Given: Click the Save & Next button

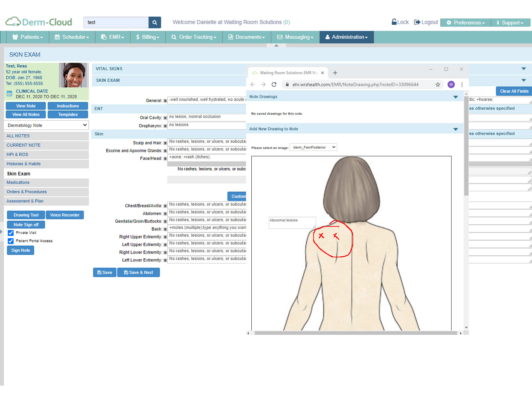Looking at the screenshot, I should (138, 272).
